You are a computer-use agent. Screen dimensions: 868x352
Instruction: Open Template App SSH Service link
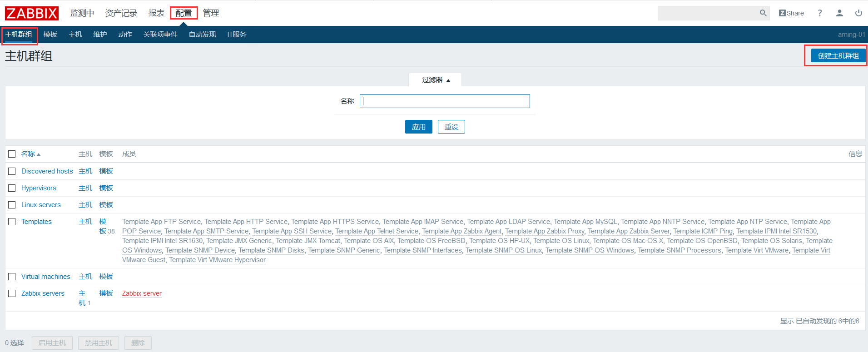[x=292, y=231]
